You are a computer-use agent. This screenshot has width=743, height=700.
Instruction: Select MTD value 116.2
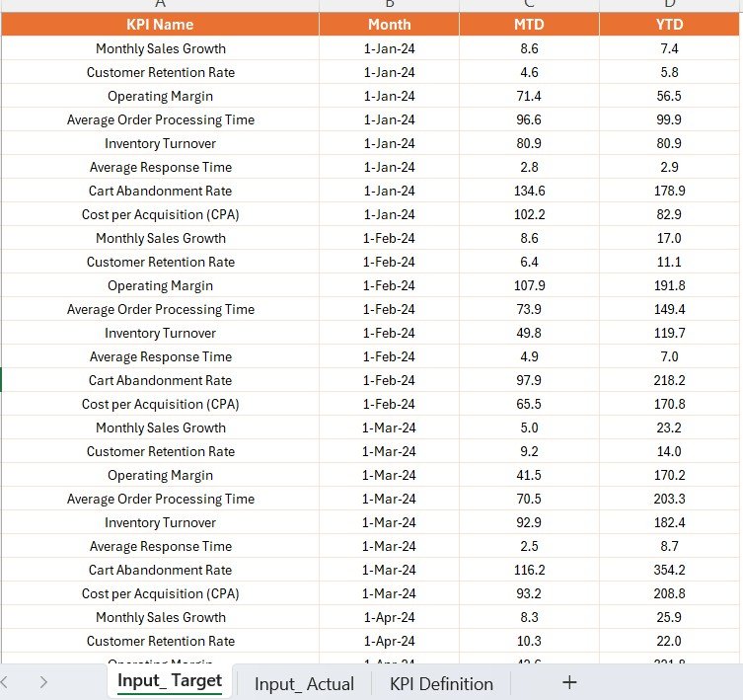(x=529, y=570)
